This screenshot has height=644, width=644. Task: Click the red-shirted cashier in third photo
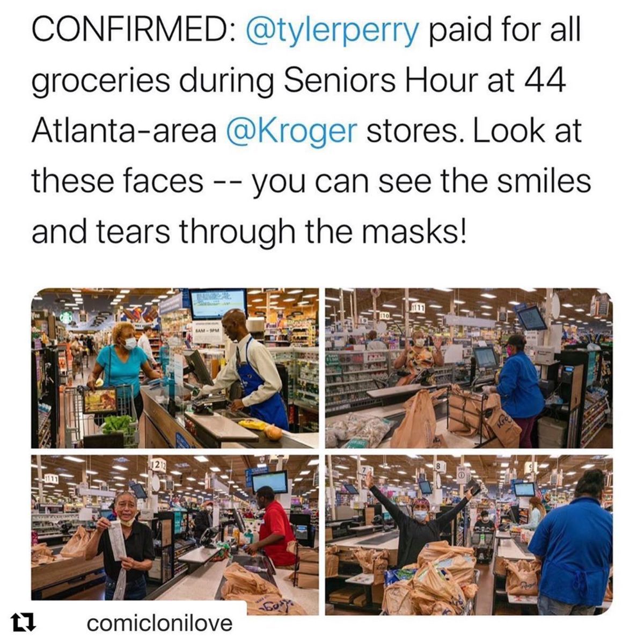pyautogui.click(x=275, y=526)
